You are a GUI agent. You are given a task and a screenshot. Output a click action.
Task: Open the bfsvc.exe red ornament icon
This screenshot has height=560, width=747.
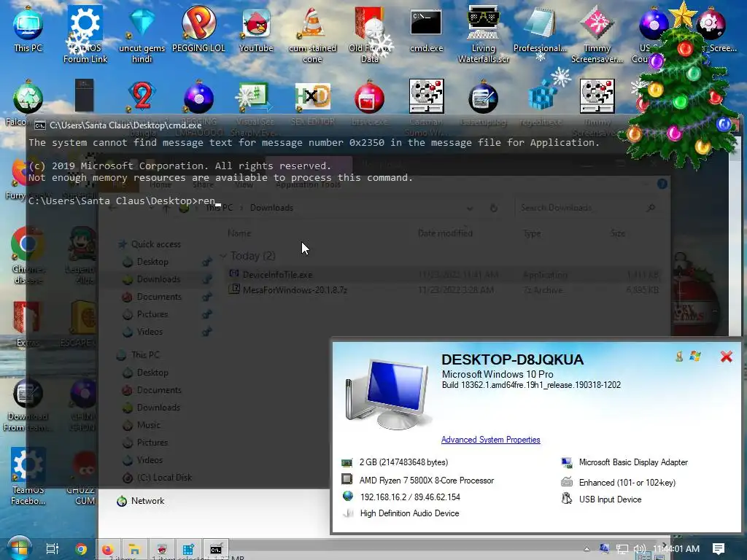click(x=369, y=98)
